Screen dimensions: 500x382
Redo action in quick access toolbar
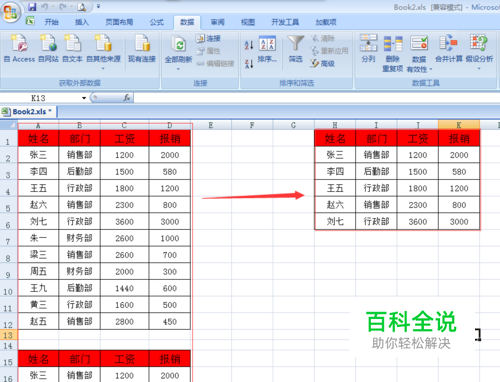pyautogui.click(x=63, y=7)
